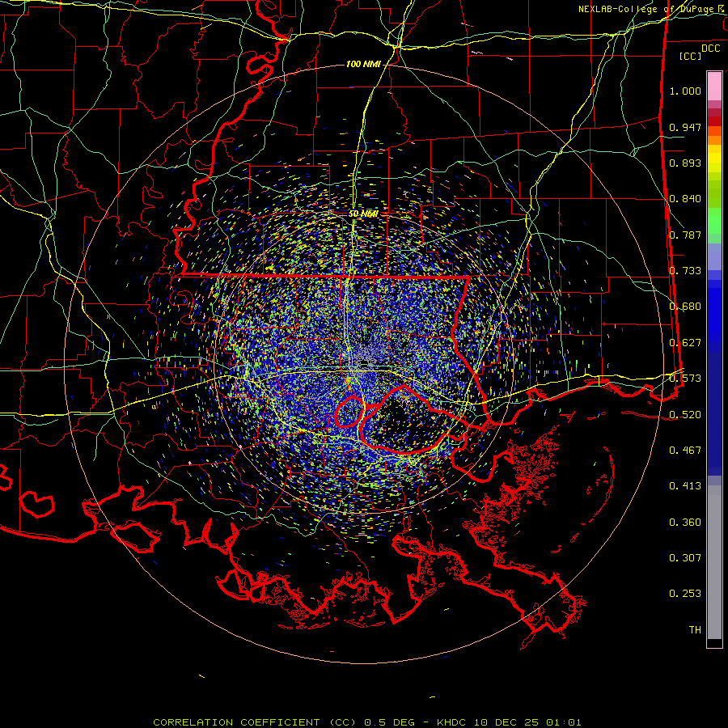Click the 01:01 timestamp in the caption
Screen dimensions: 728x728
[x=563, y=722]
